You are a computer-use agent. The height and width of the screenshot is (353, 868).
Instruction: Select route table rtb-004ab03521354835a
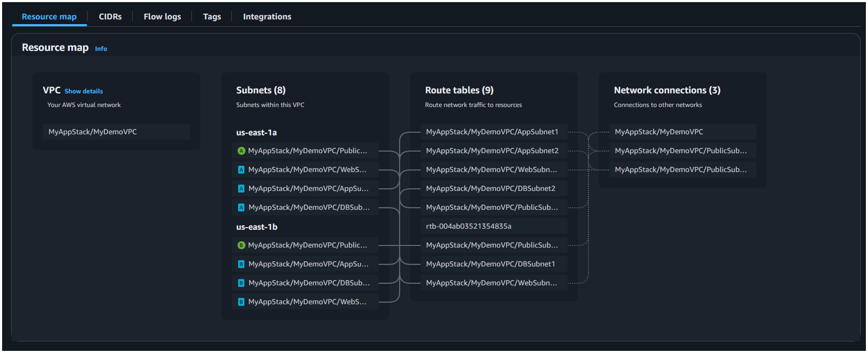(x=468, y=227)
